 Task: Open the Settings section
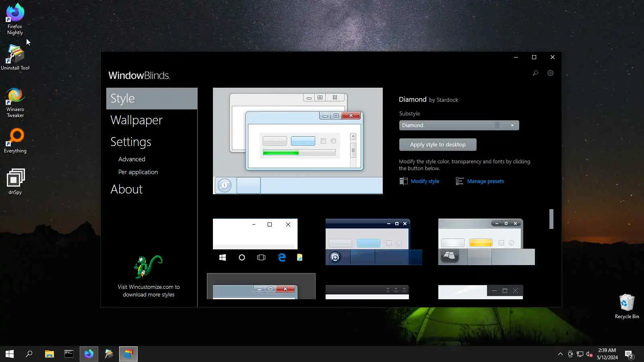click(x=131, y=142)
